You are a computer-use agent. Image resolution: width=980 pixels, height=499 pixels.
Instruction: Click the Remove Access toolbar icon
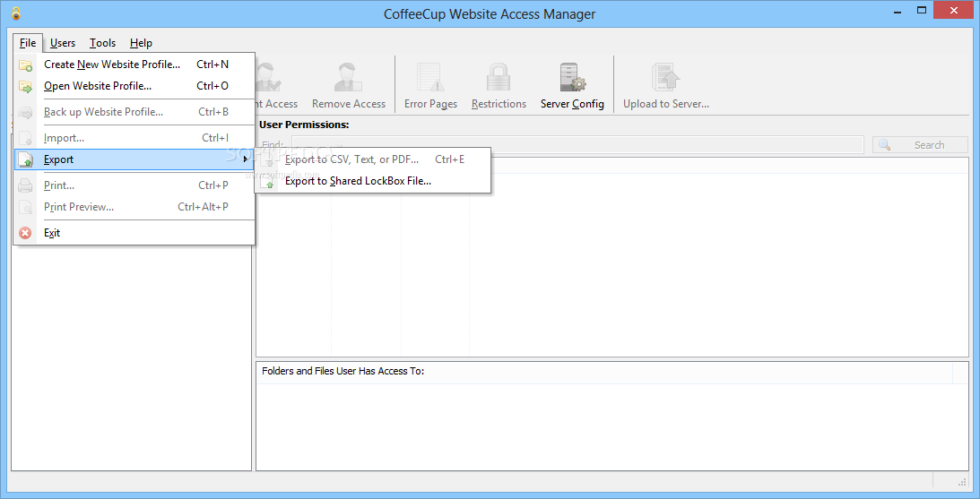(x=348, y=77)
